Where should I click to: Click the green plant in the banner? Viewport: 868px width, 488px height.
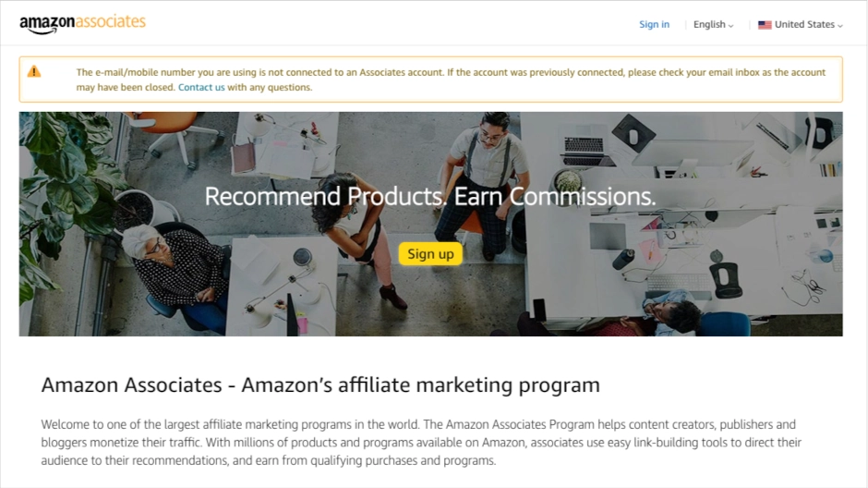(61, 183)
